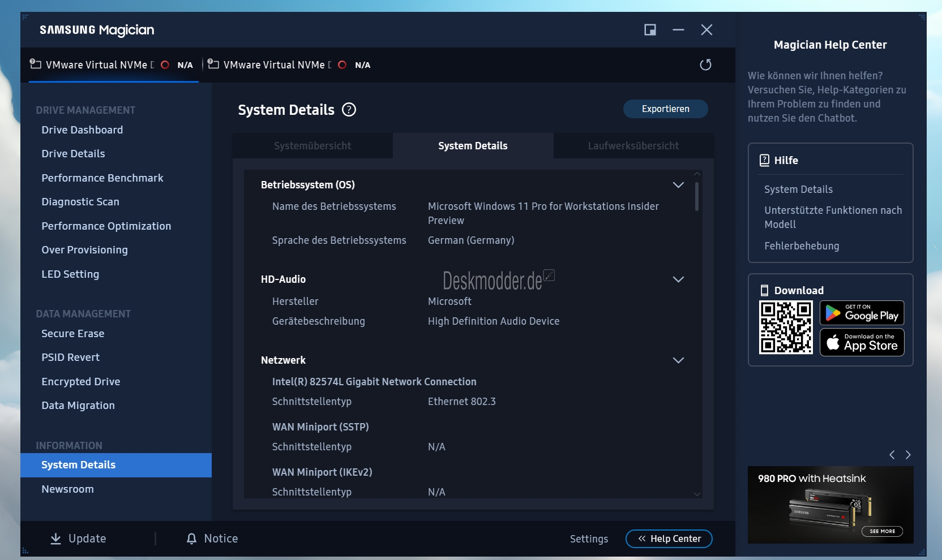Viewport: 942px width, 560px height.
Task: Click the 980 PRO with Heatsink banner
Action: click(830, 505)
